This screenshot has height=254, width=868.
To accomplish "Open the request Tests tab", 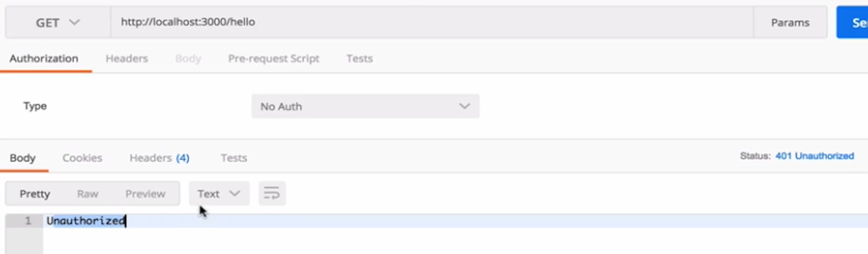I will click(359, 58).
